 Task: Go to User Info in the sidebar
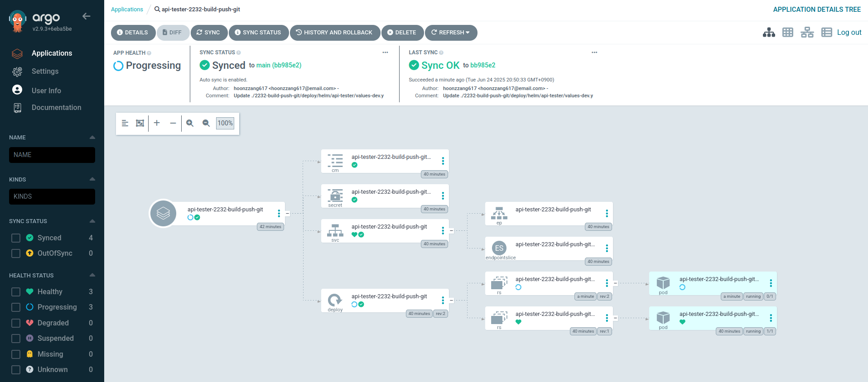[x=46, y=91]
